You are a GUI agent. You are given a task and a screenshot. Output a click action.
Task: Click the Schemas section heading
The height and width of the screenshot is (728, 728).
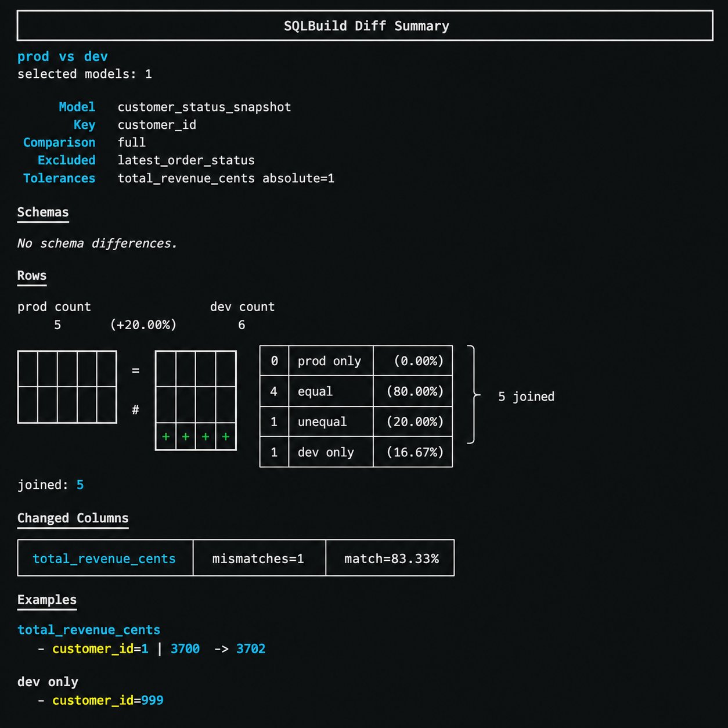tap(43, 212)
